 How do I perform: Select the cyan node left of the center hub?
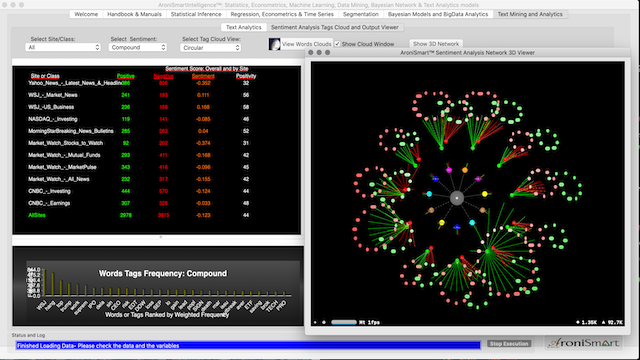point(429,194)
